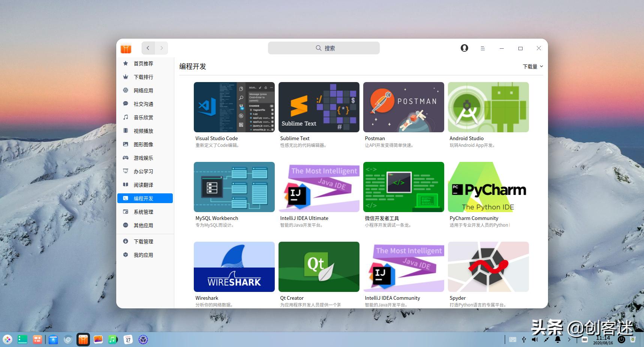The width and height of the screenshot is (644, 347).
Task: Open 下载管理 download manager icon
Action: click(x=125, y=241)
